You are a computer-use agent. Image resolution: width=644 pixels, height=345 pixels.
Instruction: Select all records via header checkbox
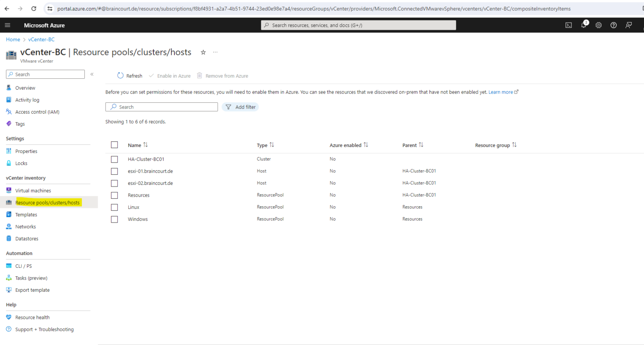(114, 145)
